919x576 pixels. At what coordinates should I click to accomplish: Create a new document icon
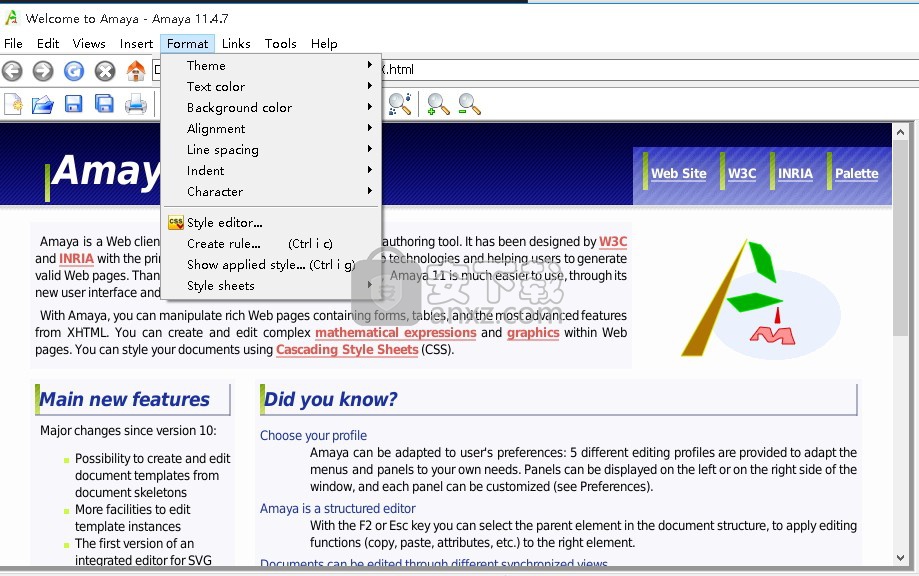(13, 104)
